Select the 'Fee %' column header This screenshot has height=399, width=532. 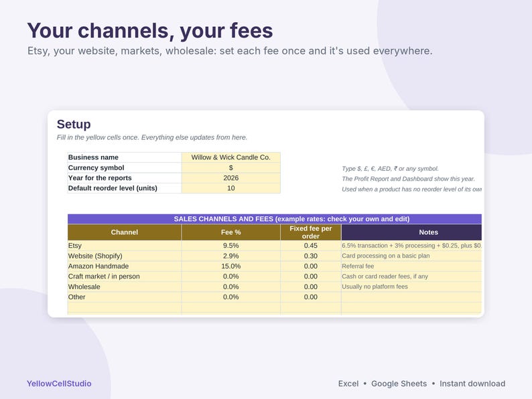tap(230, 232)
